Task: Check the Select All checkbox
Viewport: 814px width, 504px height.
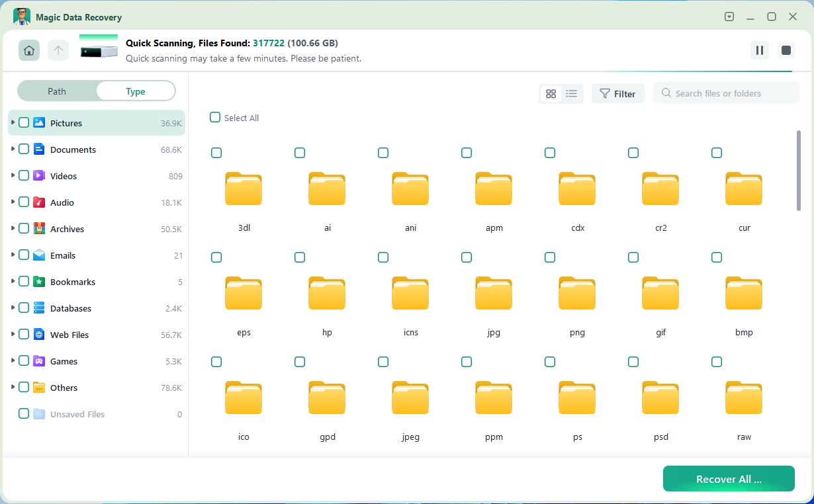Action: [215, 118]
